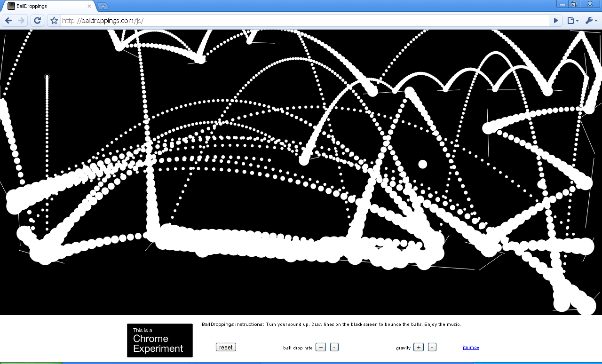The height and width of the screenshot is (364, 602).
Task: Open the page control menu dropdown
Action: [572, 21]
